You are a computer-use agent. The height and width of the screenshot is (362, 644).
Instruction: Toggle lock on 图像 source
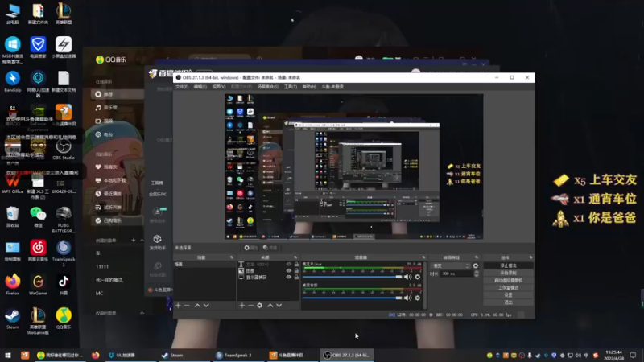click(296, 271)
